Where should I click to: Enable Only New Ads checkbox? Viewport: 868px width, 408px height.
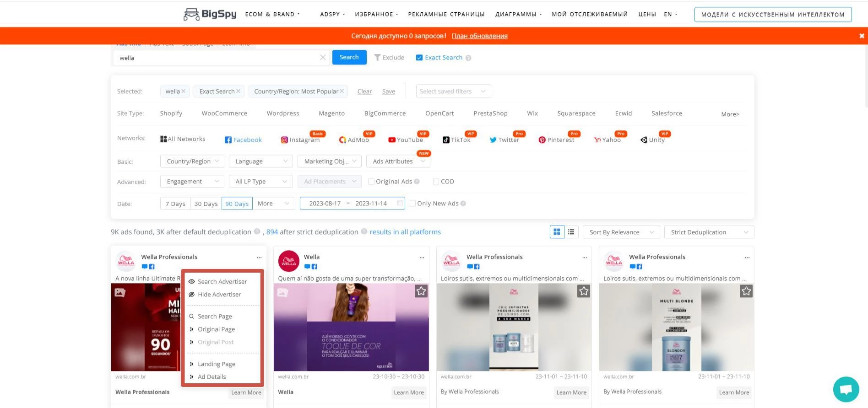(412, 204)
